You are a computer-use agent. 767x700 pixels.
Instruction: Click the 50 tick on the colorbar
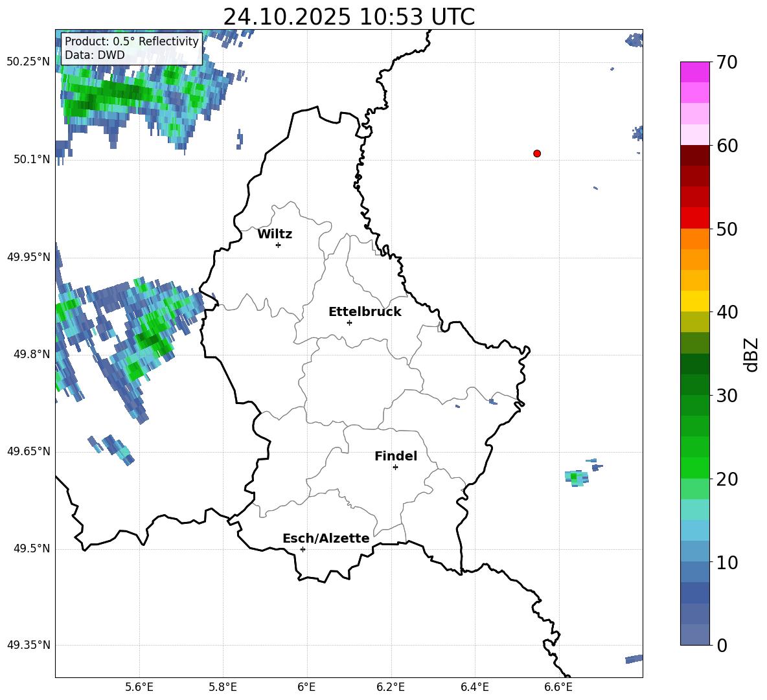[x=727, y=229]
